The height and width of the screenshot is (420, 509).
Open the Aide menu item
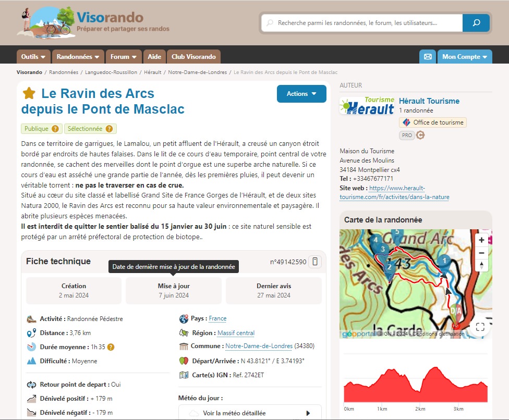pyautogui.click(x=154, y=57)
